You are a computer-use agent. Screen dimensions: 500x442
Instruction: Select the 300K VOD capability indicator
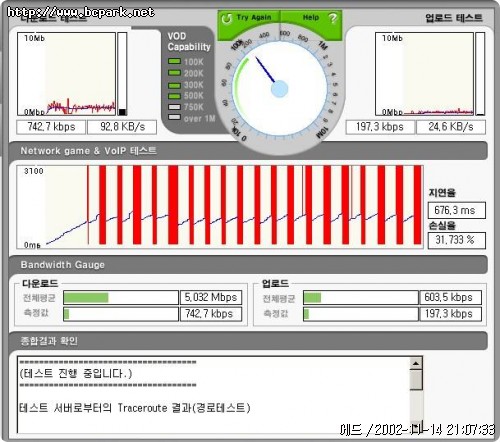click(x=174, y=85)
